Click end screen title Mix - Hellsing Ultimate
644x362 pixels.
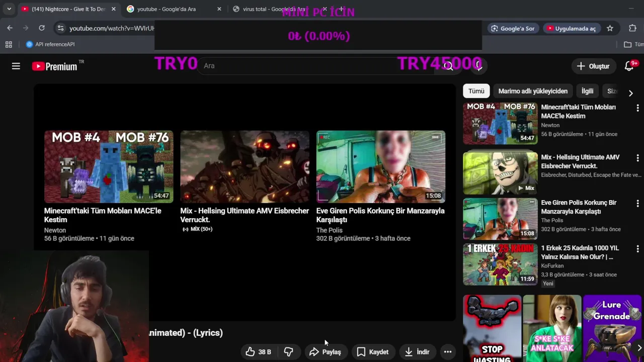pyautogui.click(x=245, y=215)
